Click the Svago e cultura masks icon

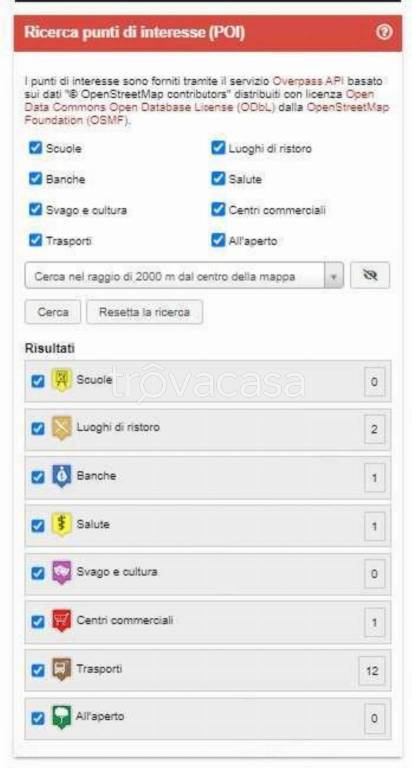click(x=62, y=573)
